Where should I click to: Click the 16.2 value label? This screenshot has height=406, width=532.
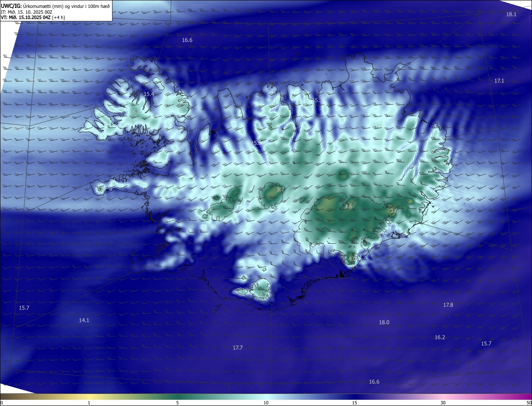click(440, 338)
